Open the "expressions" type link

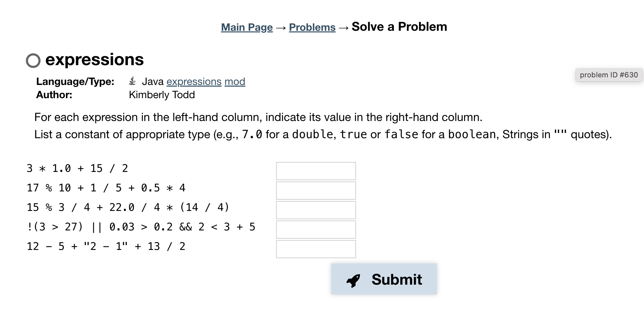pyautogui.click(x=194, y=81)
